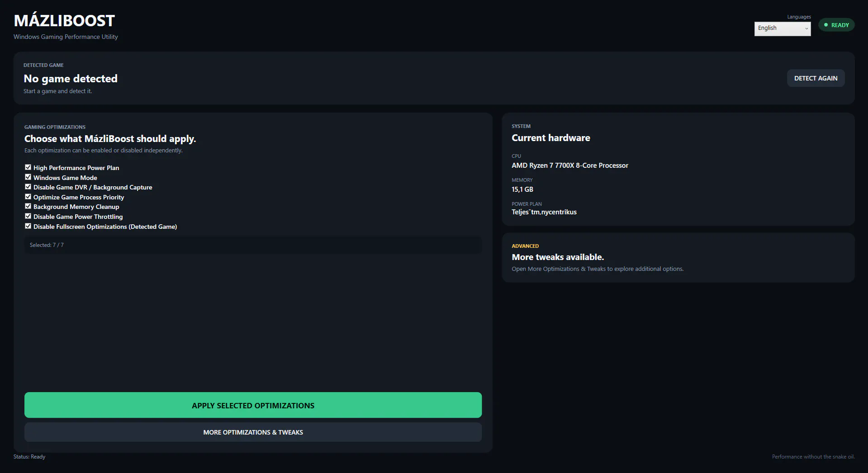The height and width of the screenshot is (473, 868).
Task: Click 'Current hardware' heading
Action: [551, 138]
